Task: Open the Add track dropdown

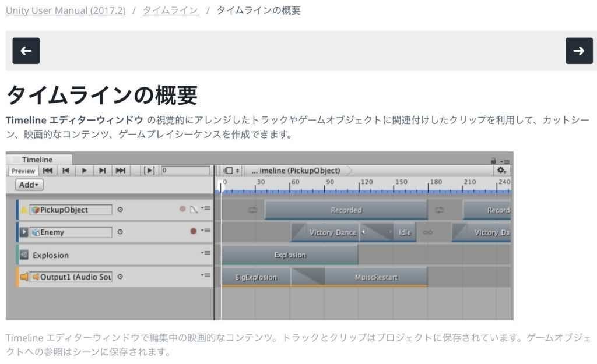Action: [x=29, y=185]
